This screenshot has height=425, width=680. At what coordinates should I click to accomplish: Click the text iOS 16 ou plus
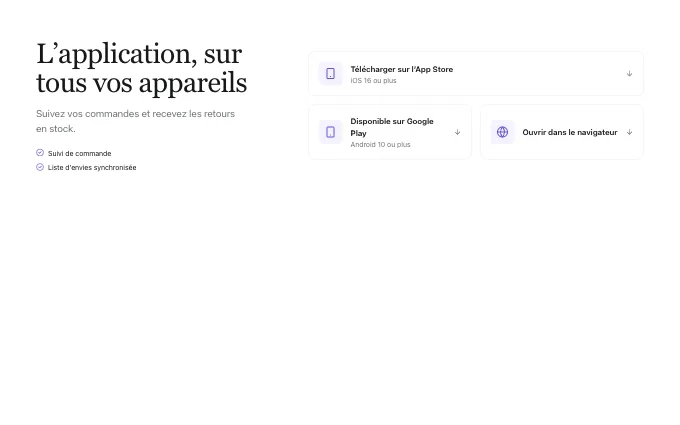373,81
